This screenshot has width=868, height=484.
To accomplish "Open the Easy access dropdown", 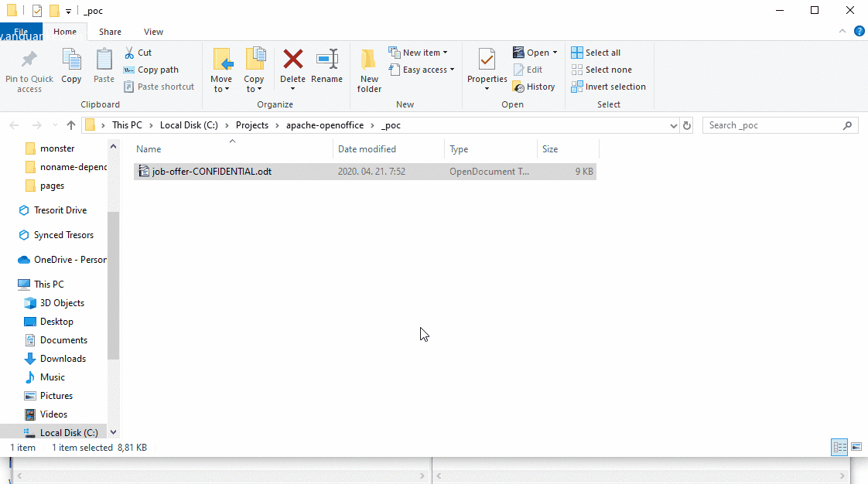I will tap(422, 70).
